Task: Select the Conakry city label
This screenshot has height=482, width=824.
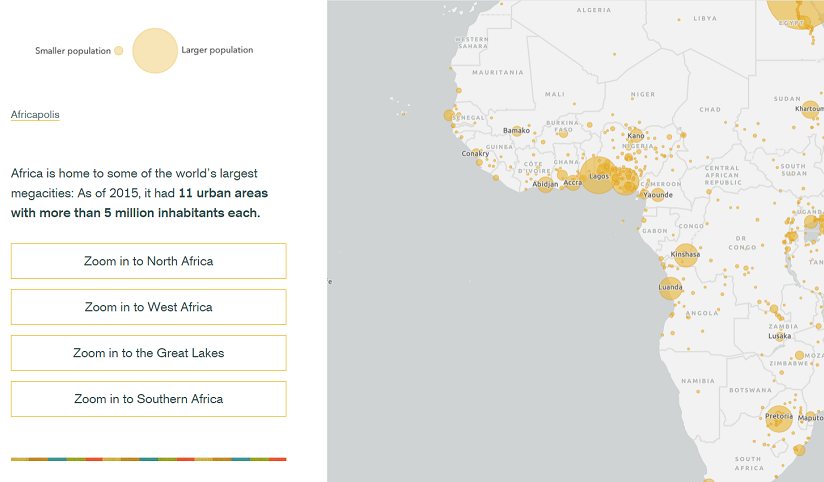Action: click(475, 153)
